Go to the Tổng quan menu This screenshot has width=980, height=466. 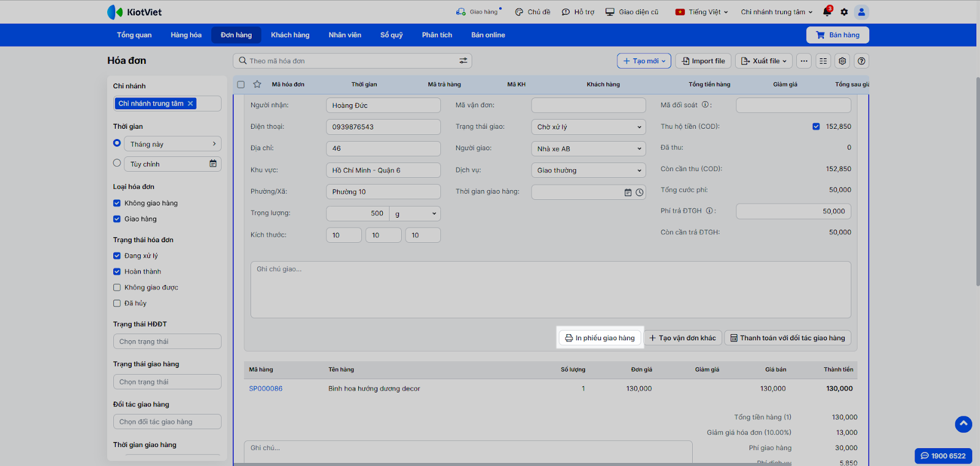click(134, 35)
